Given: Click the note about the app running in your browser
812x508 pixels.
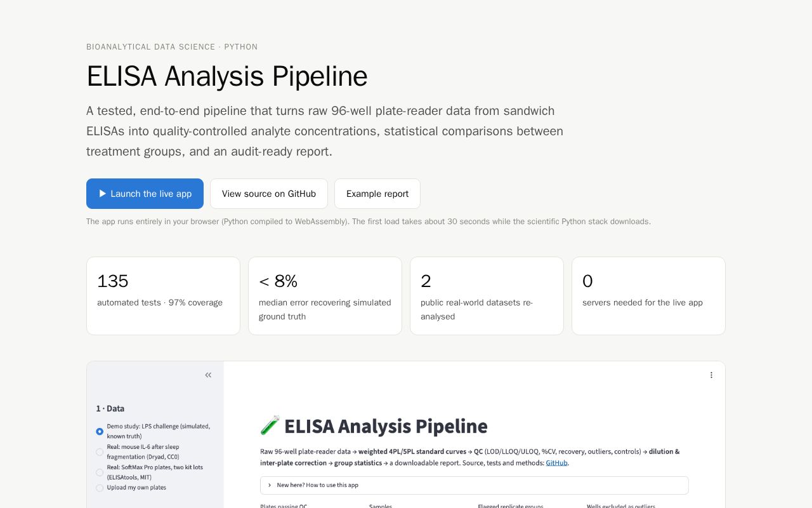Looking at the screenshot, I should [x=369, y=222].
